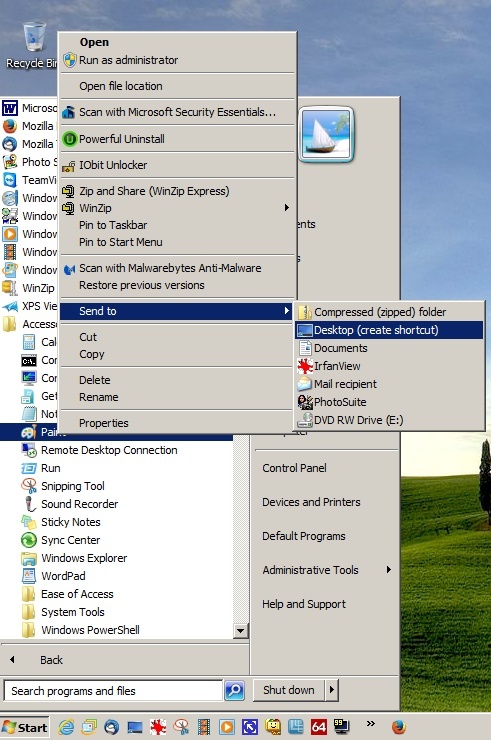
Task: Click the Sync Center green icon
Action: click(29, 540)
